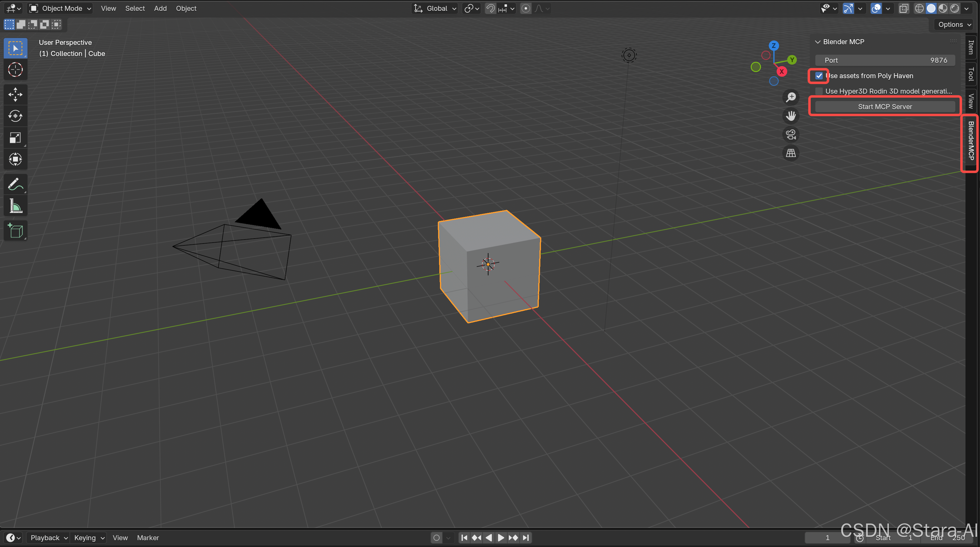Viewport: 980px width, 547px height.
Task: Pick the Annotate pencil tool
Action: click(15, 184)
